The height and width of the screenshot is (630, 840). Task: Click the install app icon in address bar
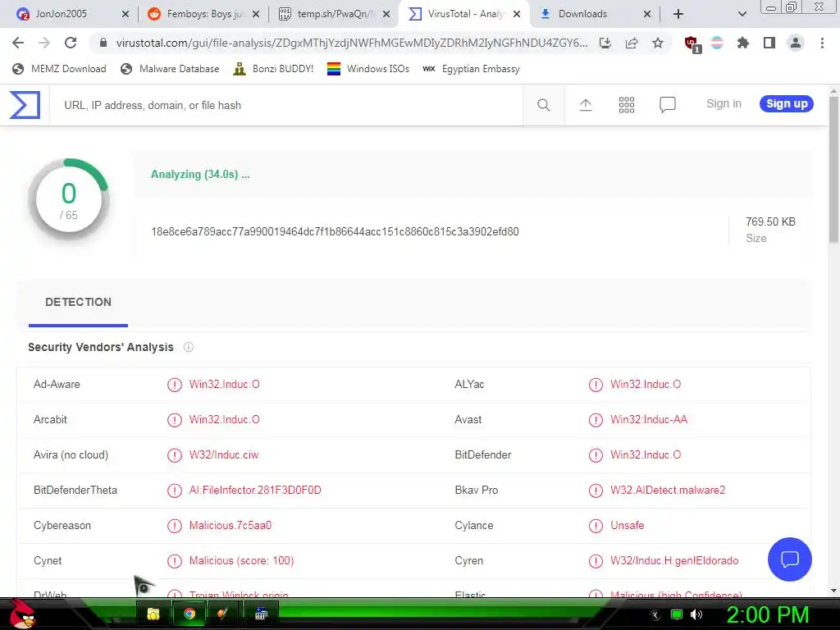click(x=605, y=43)
